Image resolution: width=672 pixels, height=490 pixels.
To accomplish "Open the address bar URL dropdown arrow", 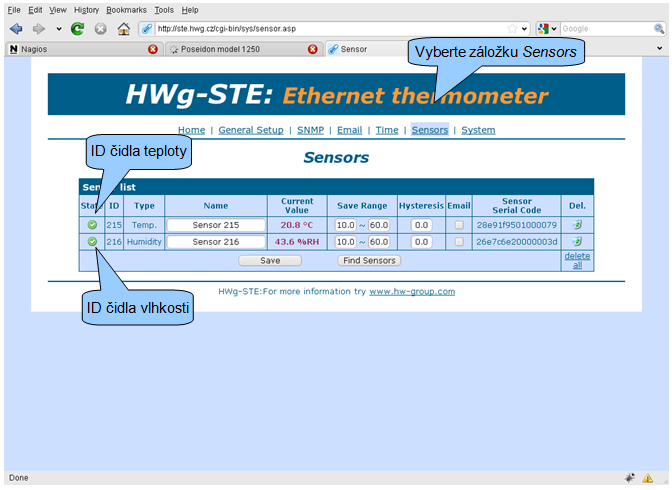I will pos(524,29).
